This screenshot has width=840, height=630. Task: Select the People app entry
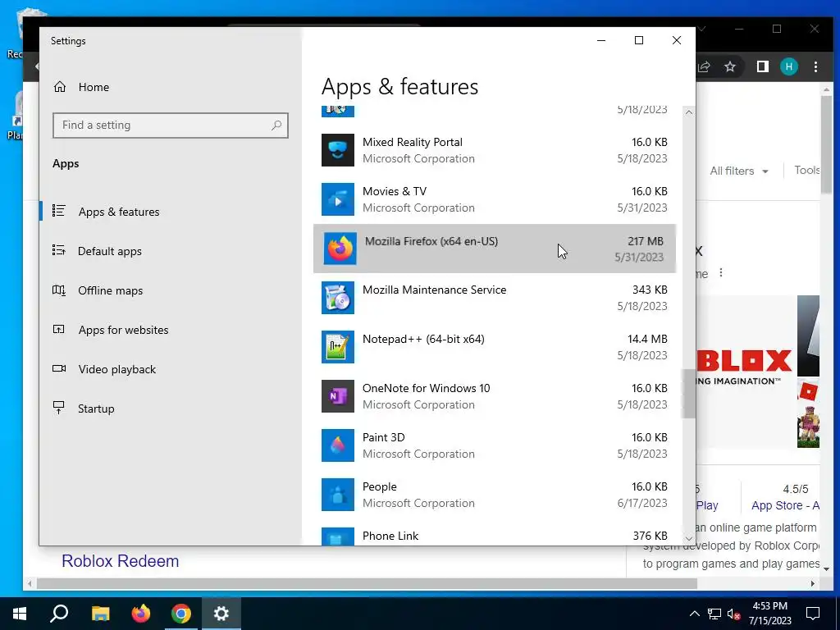[x=495, y=495]
